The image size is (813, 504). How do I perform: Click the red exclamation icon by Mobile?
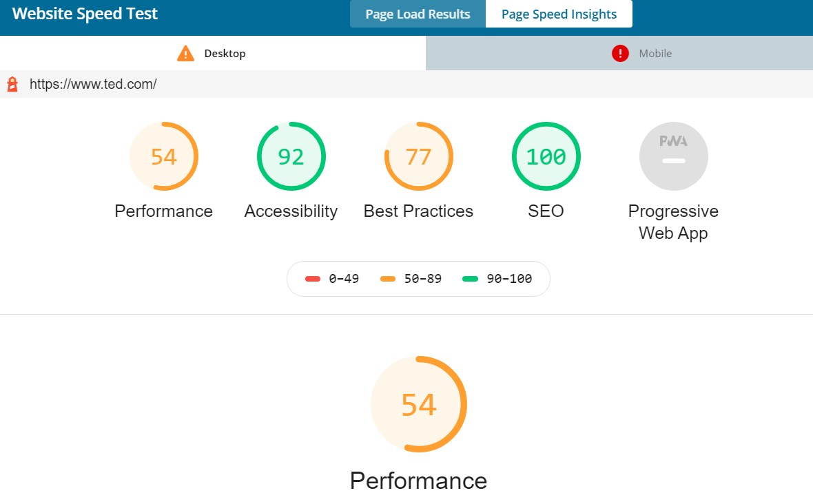point(620,53)
